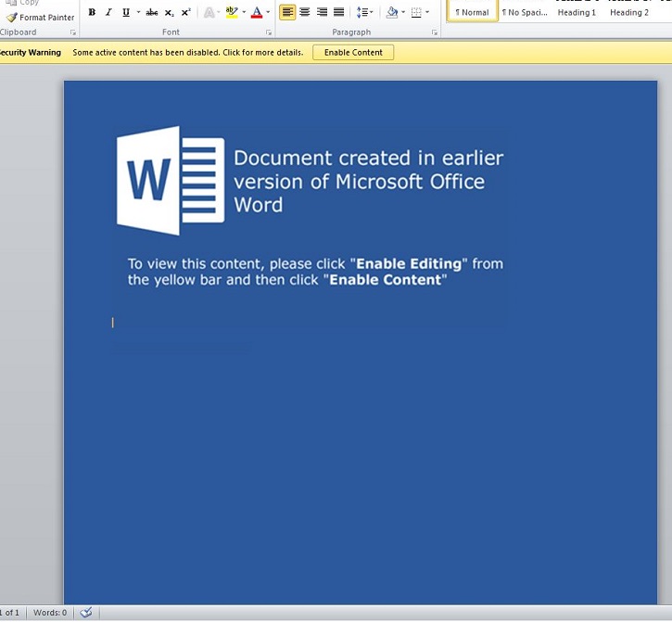The width and height of the screenshot is (672, 622).
Task: Apply superscript formatting
Action: click(x=185, y=12)
